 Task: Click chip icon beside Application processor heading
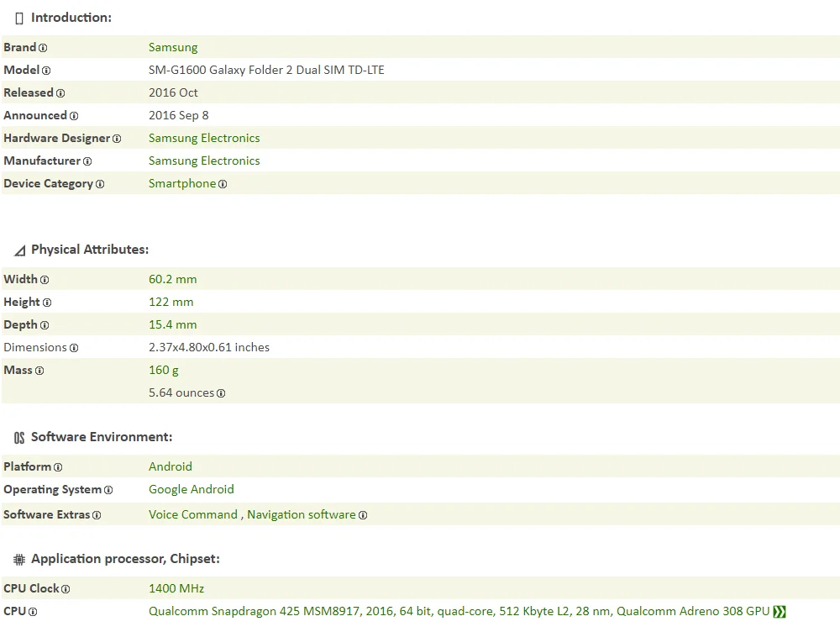19,560
